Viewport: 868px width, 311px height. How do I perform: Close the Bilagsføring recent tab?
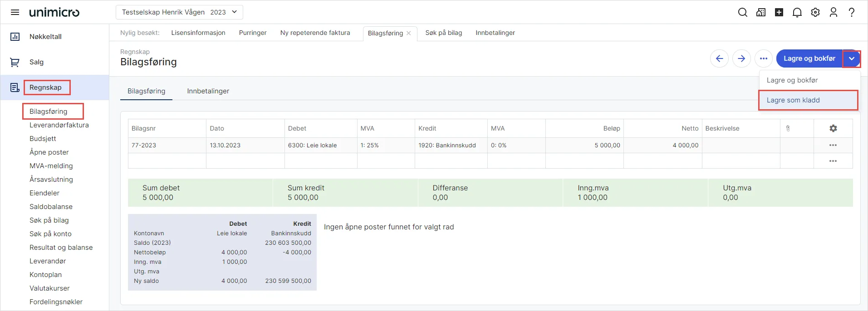point(409,33)
